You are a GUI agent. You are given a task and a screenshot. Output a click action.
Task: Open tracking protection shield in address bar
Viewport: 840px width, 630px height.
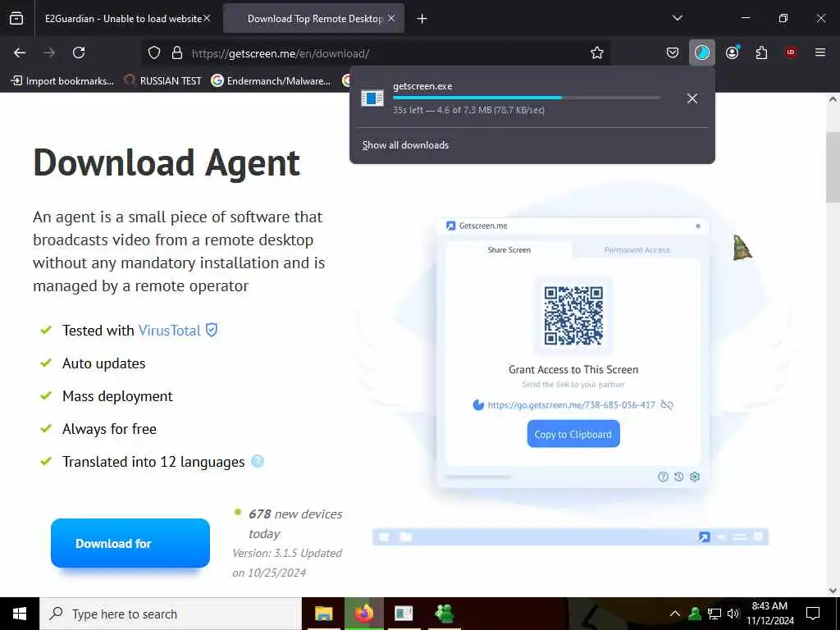[x=154, y=52]
